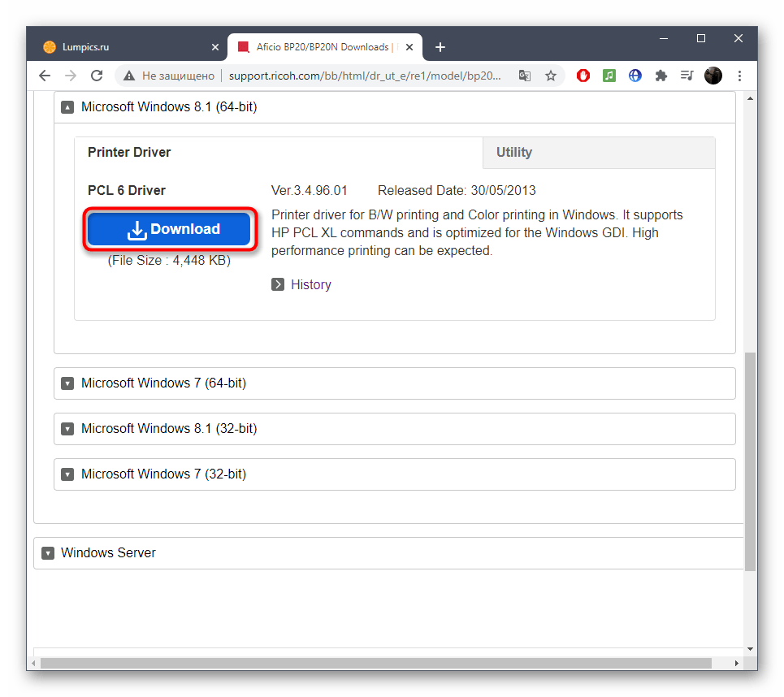Close the Aficio BP20/BP20N Downloads tab
Screen dimensions: 784x697
(409, 47)
